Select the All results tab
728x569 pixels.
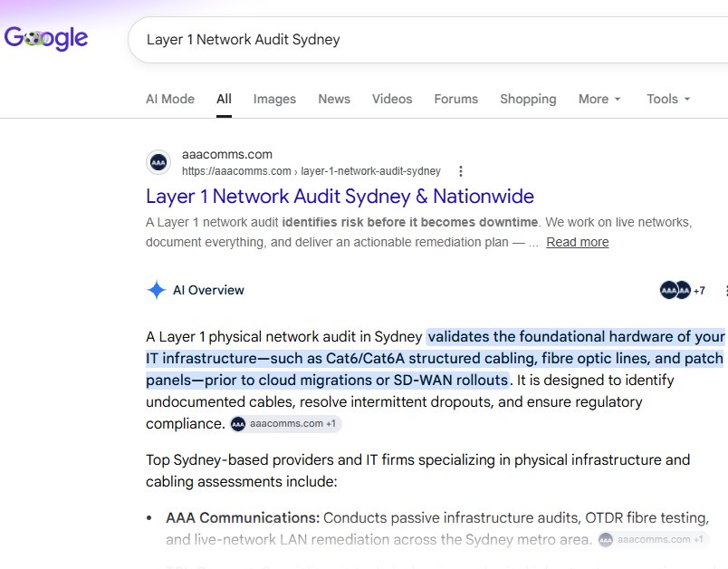pos(224,99)
